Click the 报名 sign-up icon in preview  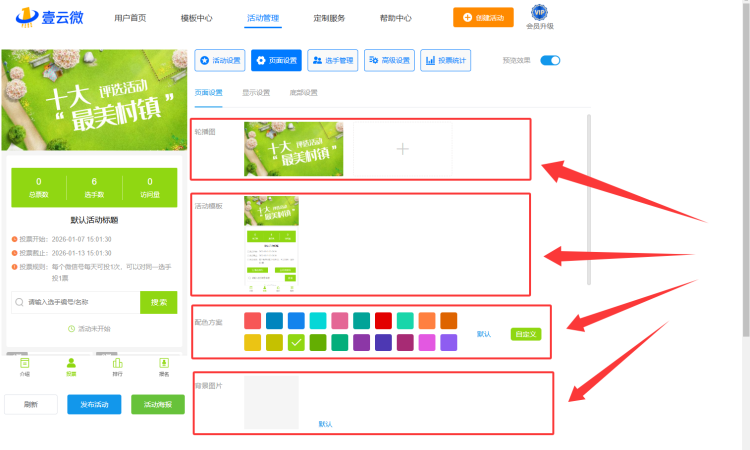click(x=164, y=365)
